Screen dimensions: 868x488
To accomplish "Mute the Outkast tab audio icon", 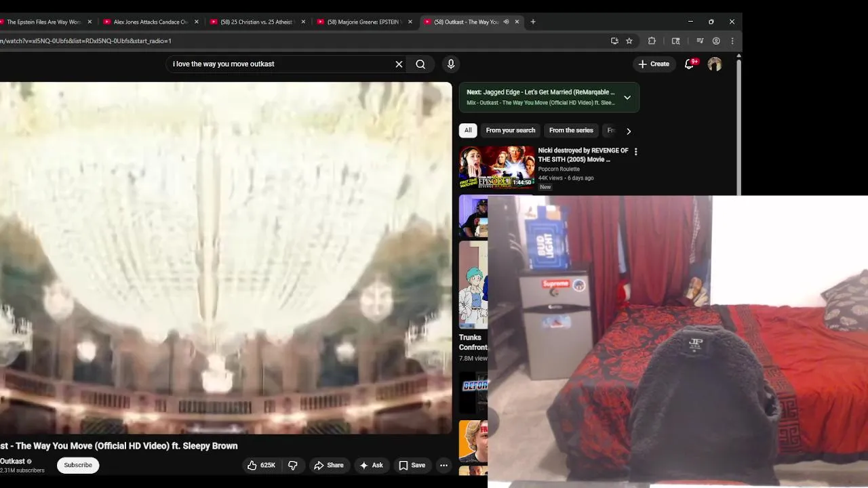I will pos(506,22).
